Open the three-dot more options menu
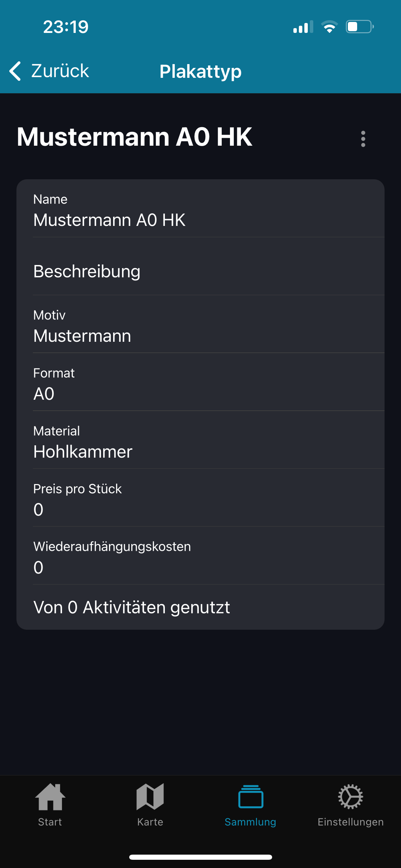 click(363, 139)
